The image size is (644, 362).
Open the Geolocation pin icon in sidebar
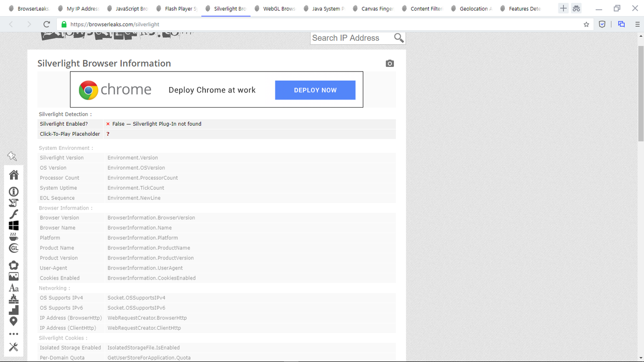(14, 321)
